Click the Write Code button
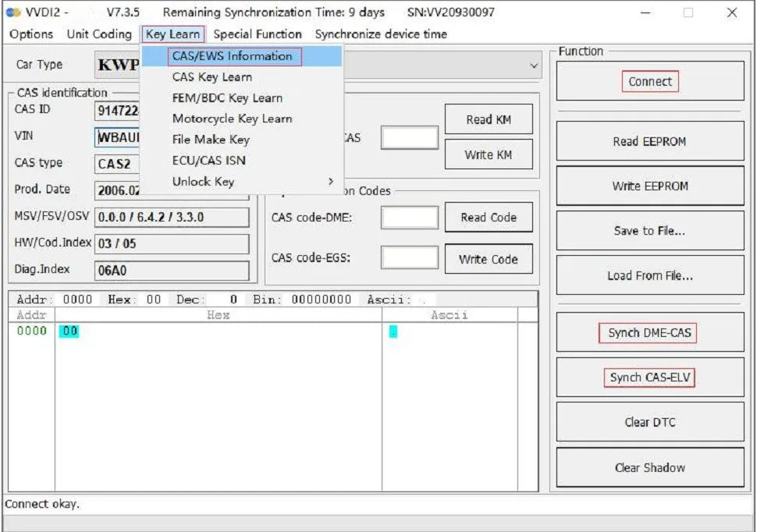 [488, 259]
